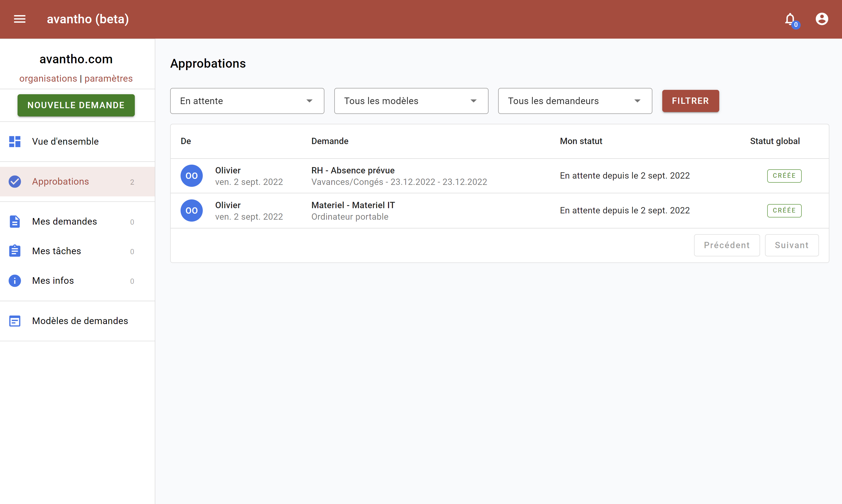842x504 pixels.
Task: Click the Mes demandes document icon
Action: coord(15,222)
